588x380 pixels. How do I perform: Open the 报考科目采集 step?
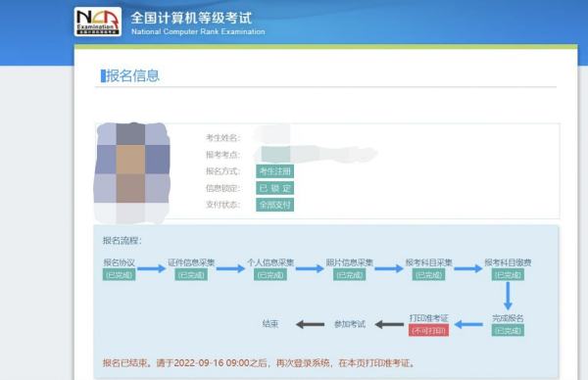[x=428, y=262]
